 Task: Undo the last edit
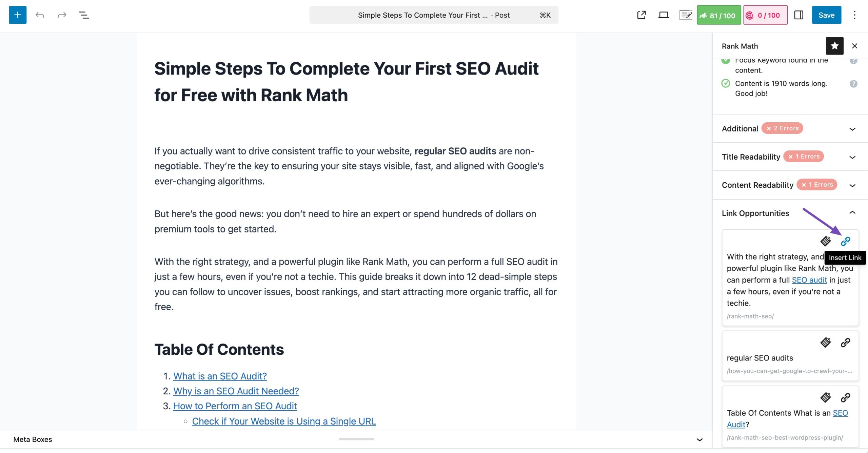coord(40,15)
